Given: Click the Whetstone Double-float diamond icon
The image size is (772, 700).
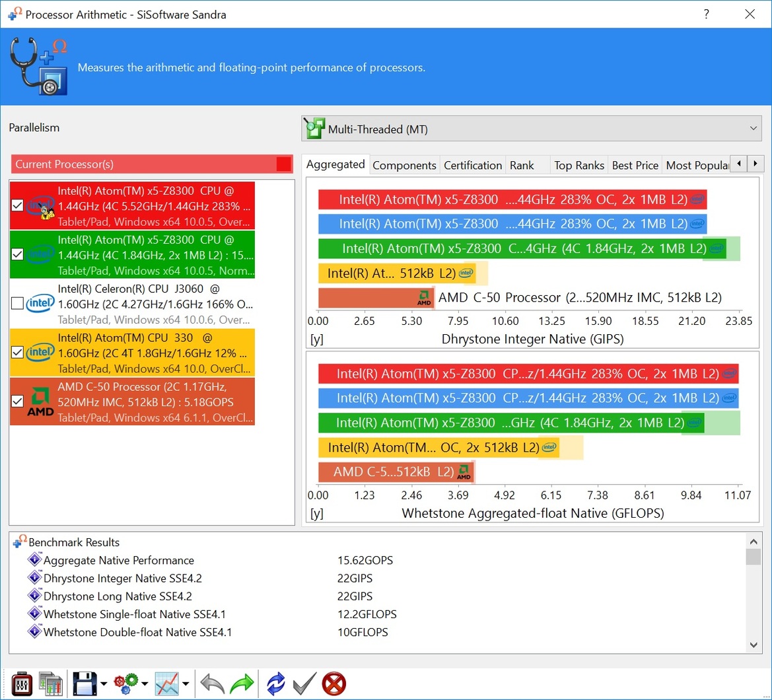Looking at the screenshot, I should click(x=34, y=631).
